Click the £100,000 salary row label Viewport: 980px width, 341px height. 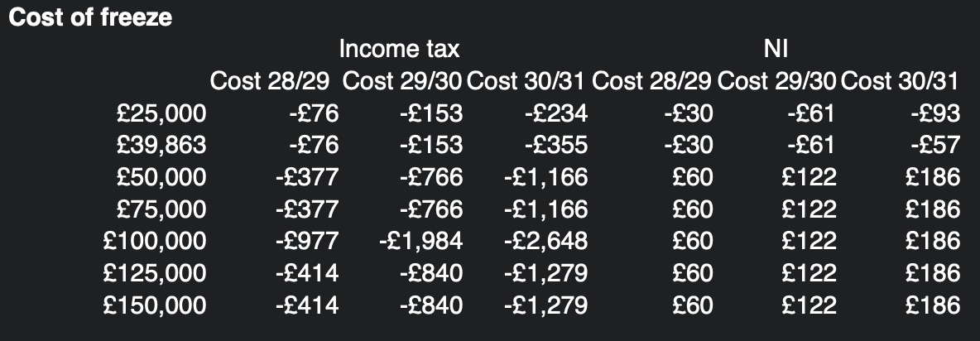155,241
